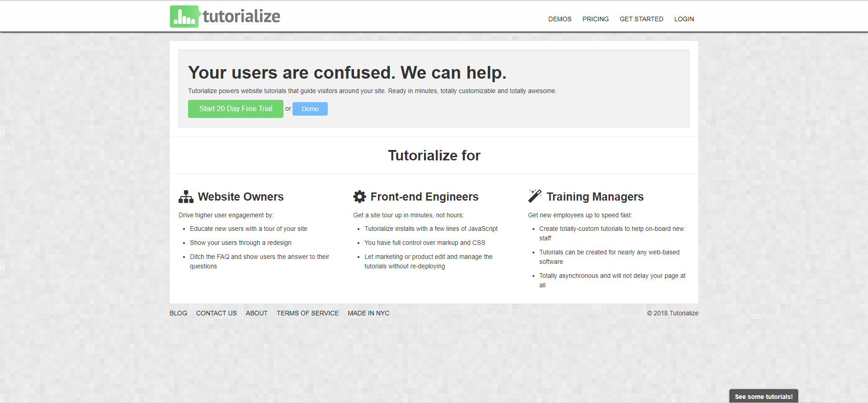Image resolution: width=868 pixels, height=403 pixels.
Task: Click the green Tutorialize bar-chart logo icon
Action: [185, 17]
